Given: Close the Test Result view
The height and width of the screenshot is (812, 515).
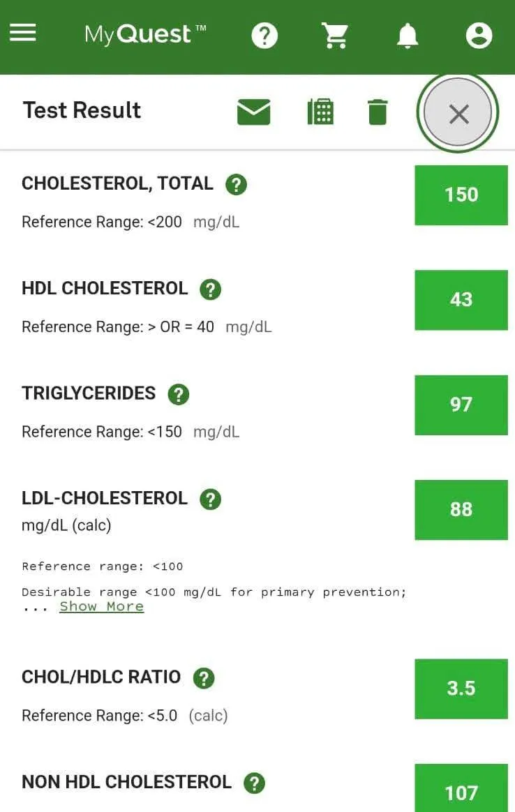Looking at the screenshot, I should pos(458,113).
